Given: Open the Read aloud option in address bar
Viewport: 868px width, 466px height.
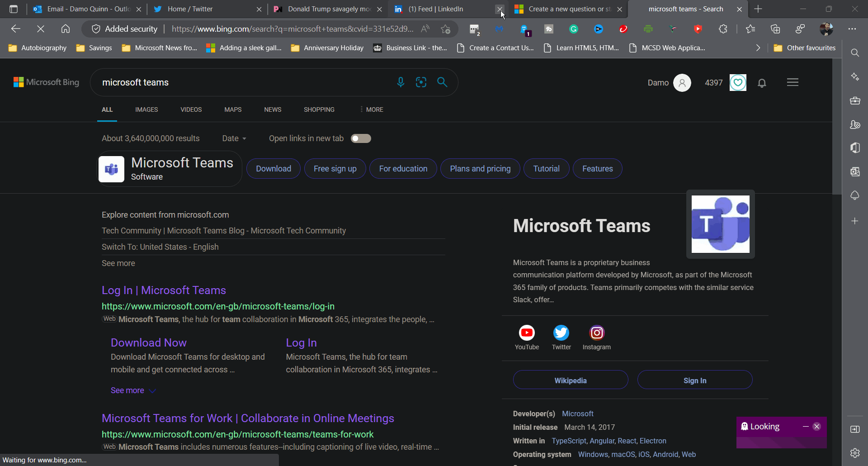Looking at the screenshot, I should click(425, 29).
